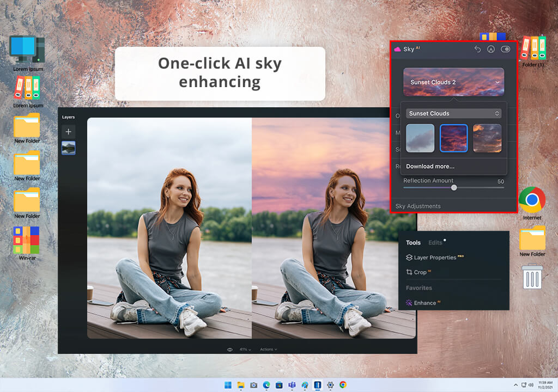Select the layer thumbnail in Layers panel
This screenshot has width=558, height=392.
[x=68, y=148]
